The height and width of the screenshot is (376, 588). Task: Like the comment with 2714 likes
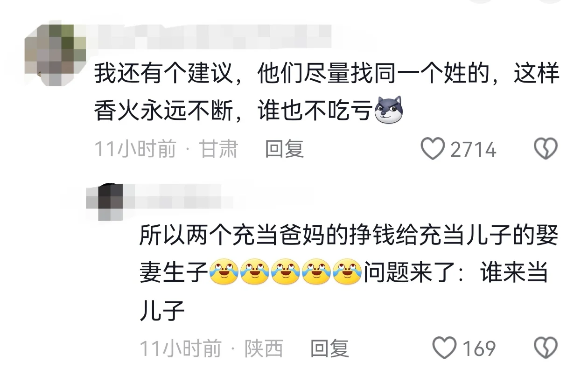(x=433, y=149)
